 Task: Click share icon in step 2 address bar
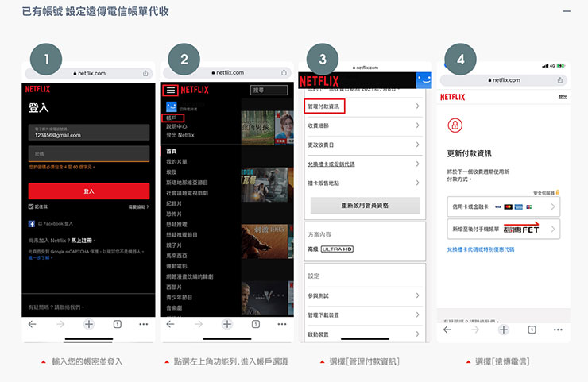tap(284, 73)
